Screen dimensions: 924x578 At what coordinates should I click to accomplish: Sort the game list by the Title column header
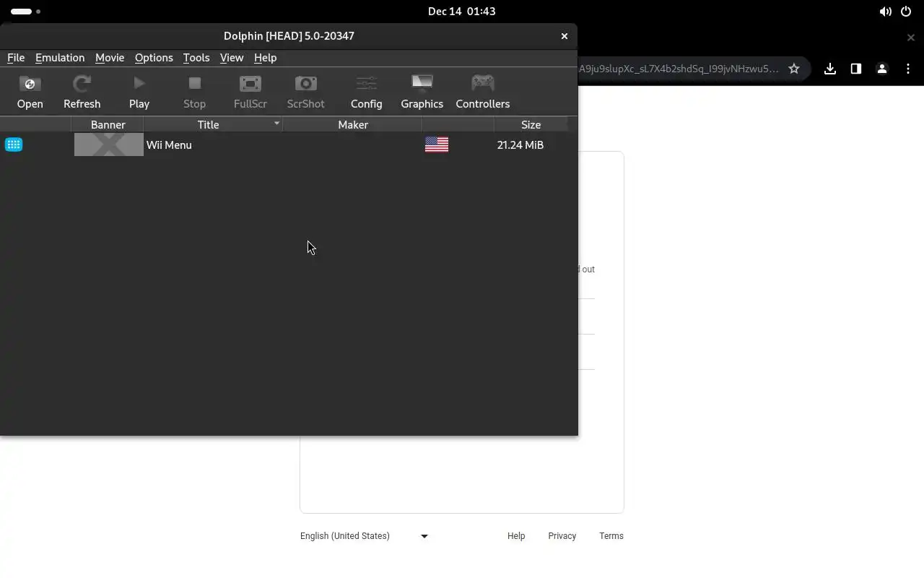coord(208,124)
